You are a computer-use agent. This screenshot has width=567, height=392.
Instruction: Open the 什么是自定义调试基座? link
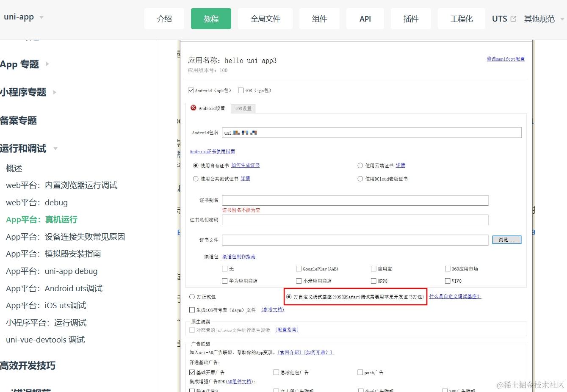tap(455, 296)
